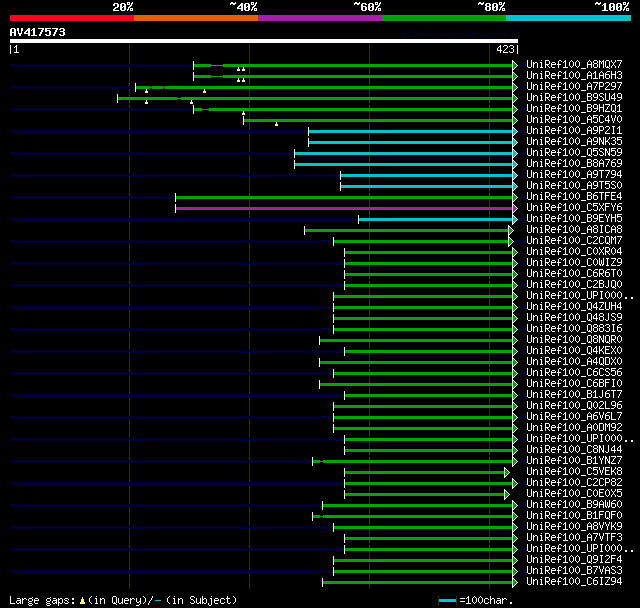Click the end position label 423
The width and height of the screenshot is (640, 608).
tap(505, 49)
